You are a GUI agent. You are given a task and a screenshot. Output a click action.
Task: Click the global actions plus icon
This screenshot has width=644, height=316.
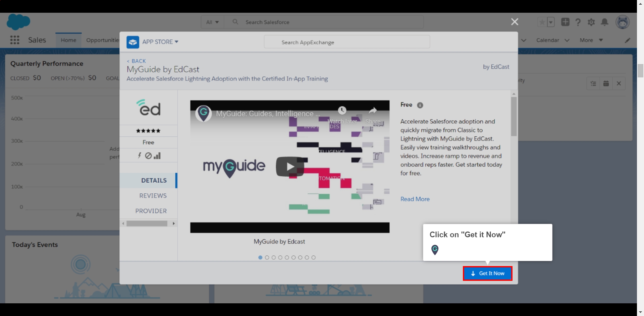pos(565,22)
